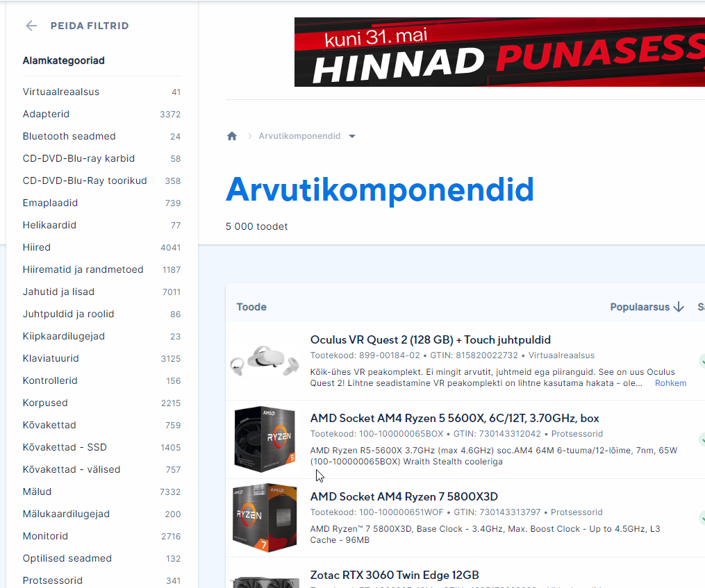
Task: Hide filters via Peida filtrid
Action: point(90,26)
